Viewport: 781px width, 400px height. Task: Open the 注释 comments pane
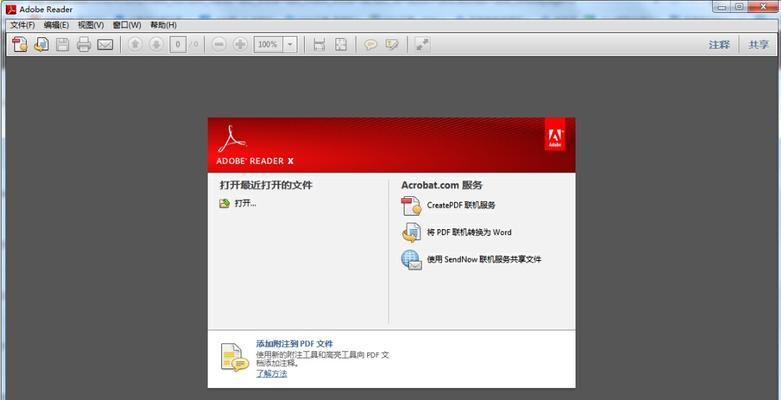pyautogui.click(x=719, y=44)
